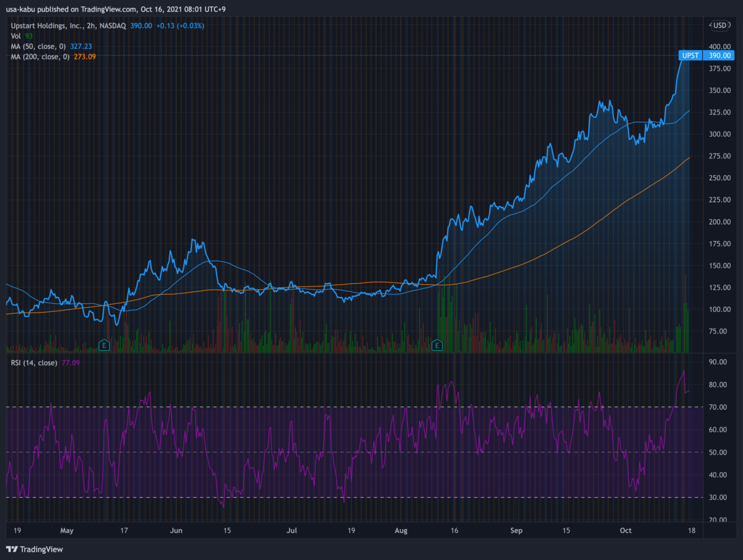The height and width of the screenshot is (560, 743).
Task: Click the usa-kabu published on TradingView.com header
Action: coord(116,9)
